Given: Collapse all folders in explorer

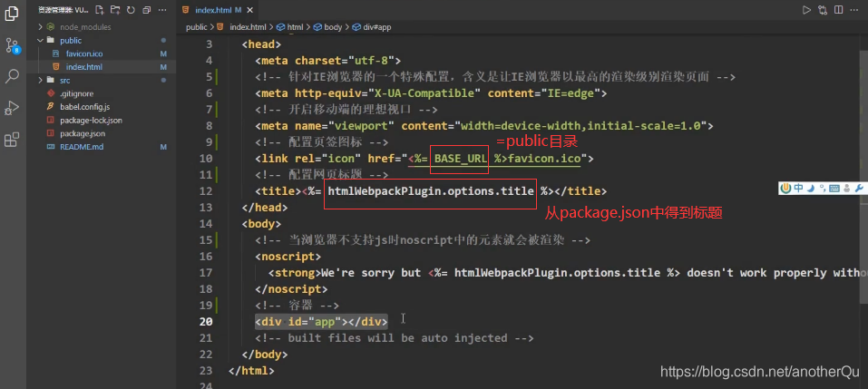Looking at the screenshot, I should [146, 10].
